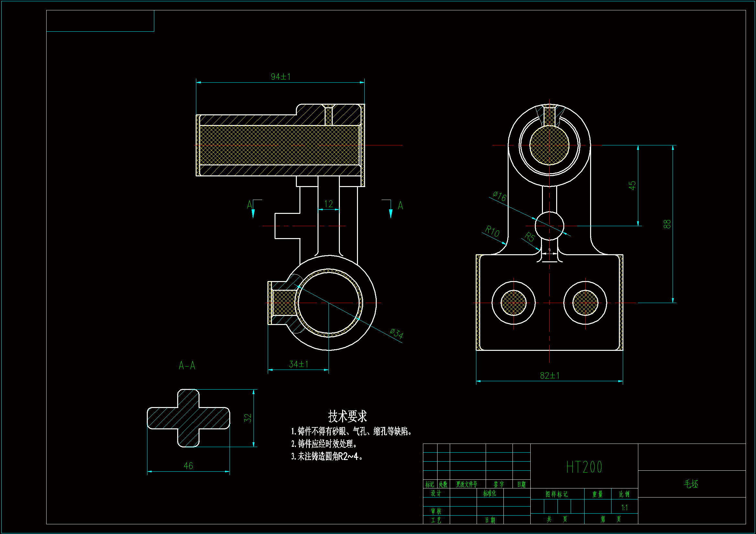
Task: Select the ø34 diameter annotation
Action: [x=396, y=333]
